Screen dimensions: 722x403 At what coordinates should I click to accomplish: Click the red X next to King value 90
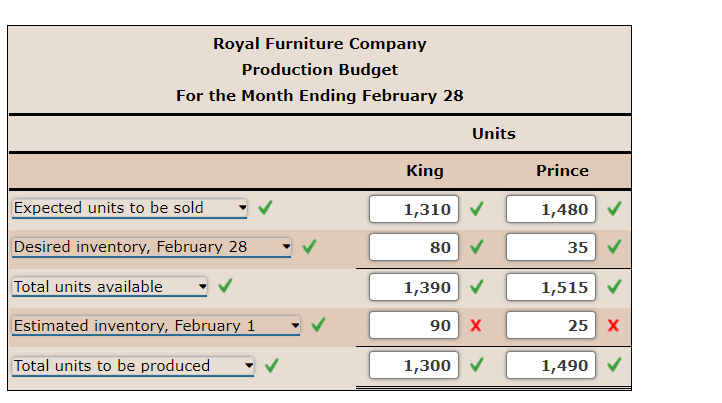coord(476,326)
